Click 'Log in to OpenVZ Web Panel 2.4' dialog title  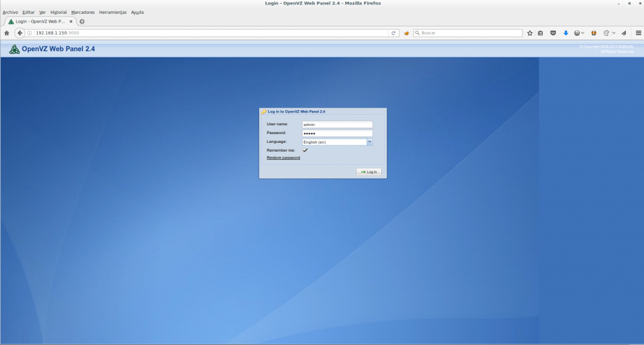pos(296,111)
